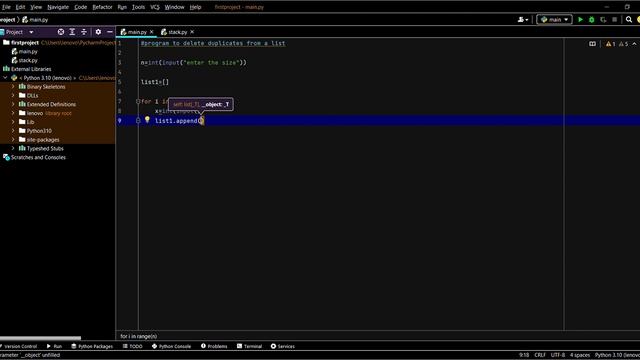Click the fold marker beside the for loop
Screen dimensions: 640x360
click(x=138, y=102)
